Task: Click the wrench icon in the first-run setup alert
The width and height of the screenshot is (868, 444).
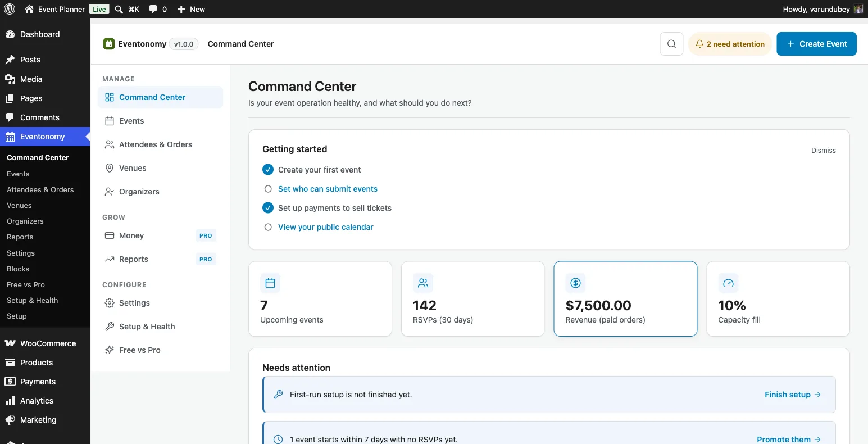Action: pos(278,395)
